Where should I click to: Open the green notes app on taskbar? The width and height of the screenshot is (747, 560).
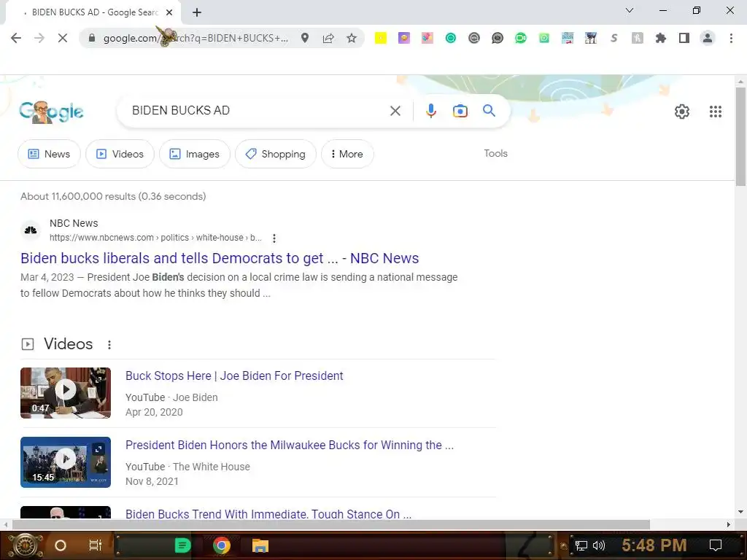[182, 545]
